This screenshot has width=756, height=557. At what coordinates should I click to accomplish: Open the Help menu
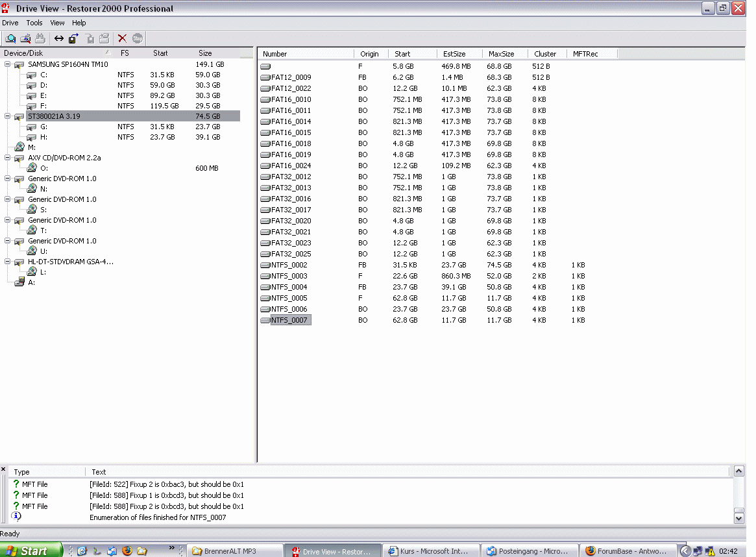79,23
